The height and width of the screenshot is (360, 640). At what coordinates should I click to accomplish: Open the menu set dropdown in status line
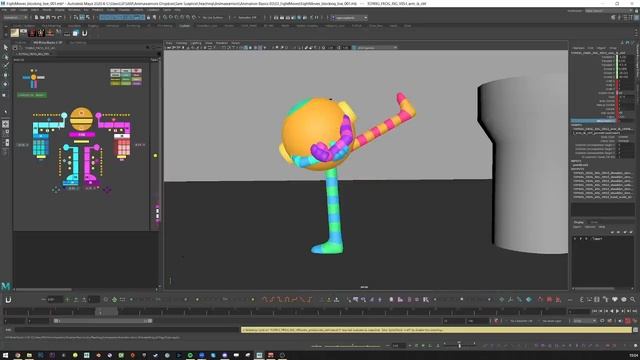tap(16, 18)
